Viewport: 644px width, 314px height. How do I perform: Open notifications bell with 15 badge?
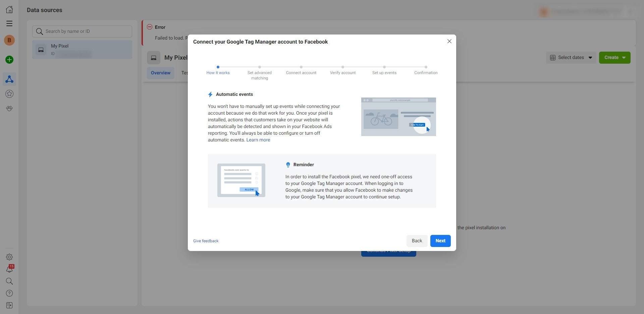point(9,269)
